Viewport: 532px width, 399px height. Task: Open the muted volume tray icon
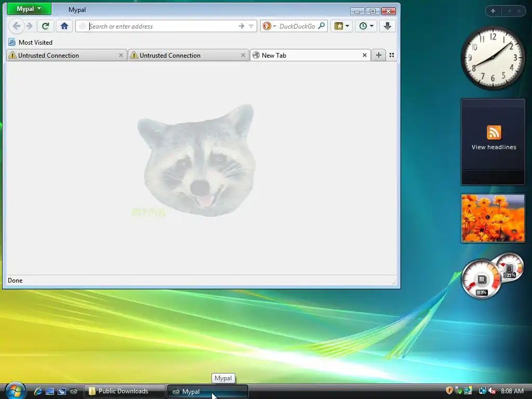(x=492, y=391)
